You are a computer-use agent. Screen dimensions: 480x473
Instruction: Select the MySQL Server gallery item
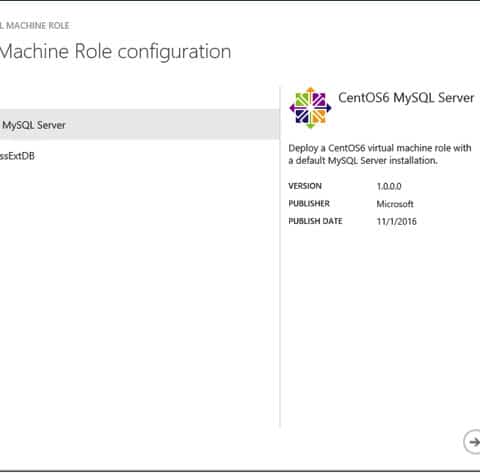[139, 124]
